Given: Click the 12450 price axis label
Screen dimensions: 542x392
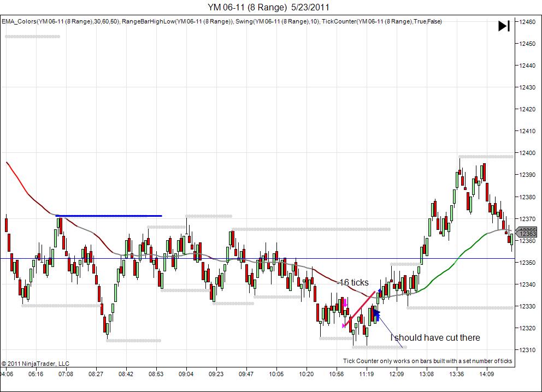Looking at the screenshot, I should 527,44.
